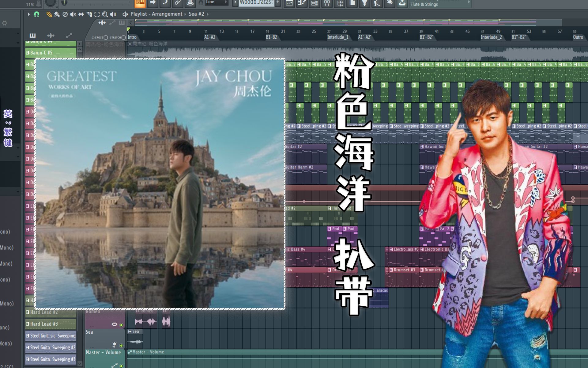This screenshot has height=368, width=588.
Task: Select the Mute tool in playlist toolbar
Action: pyautogui.click(x=73, y=14)
